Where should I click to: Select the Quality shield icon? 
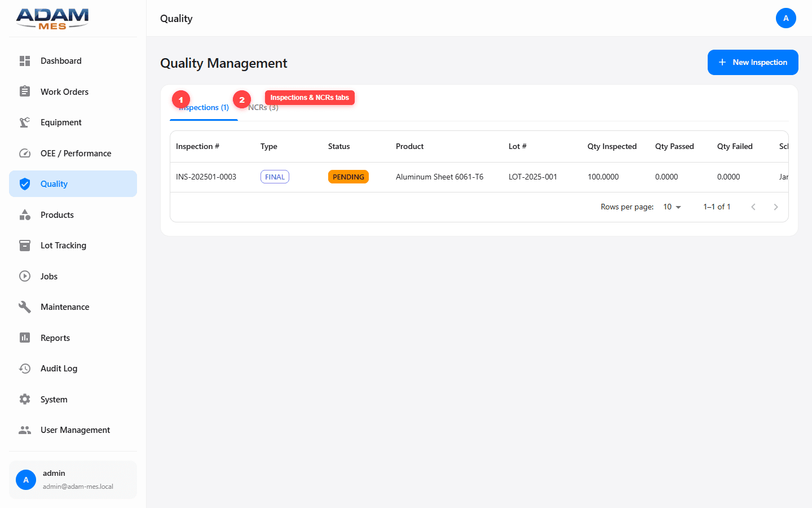coord(25,183)
